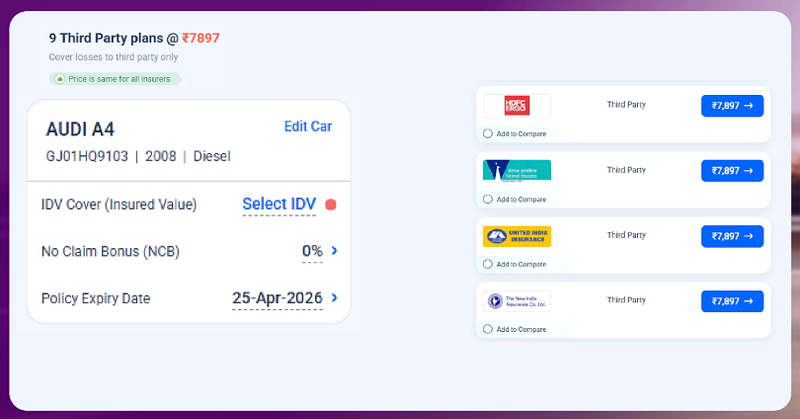Click the HDFC ERGO insurer logo
Image resolution: width=800 pixels, height=419 pixels.
coord(517,106)
